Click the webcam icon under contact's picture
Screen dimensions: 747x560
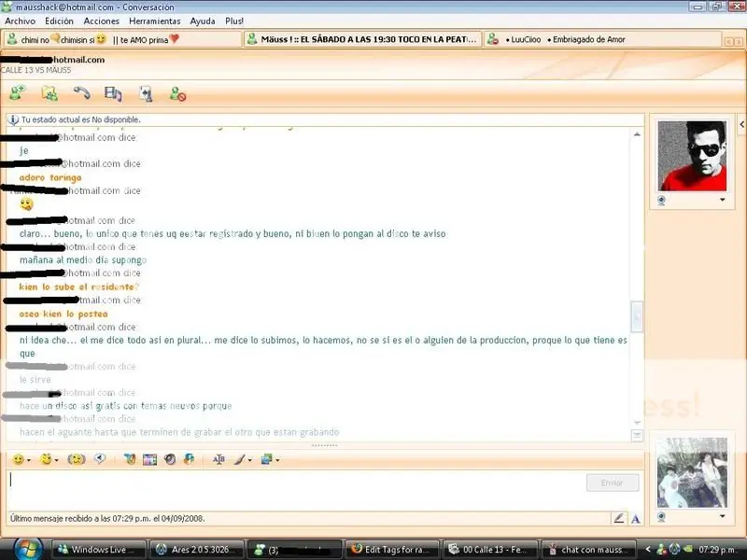[661, 201]
